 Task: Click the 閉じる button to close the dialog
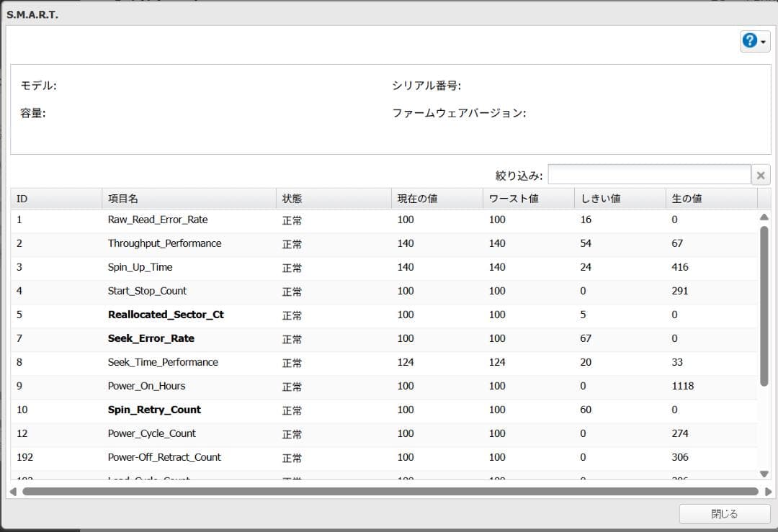point(723,513)
